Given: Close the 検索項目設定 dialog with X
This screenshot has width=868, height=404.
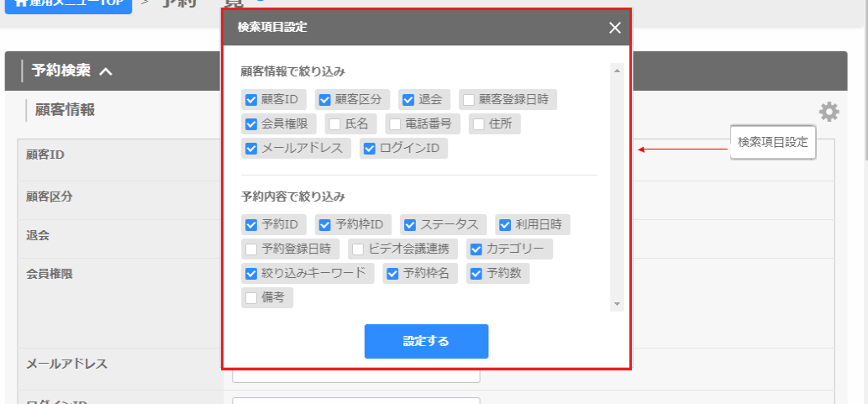Looking at the screenshot, I should click(x=615, y=28).
